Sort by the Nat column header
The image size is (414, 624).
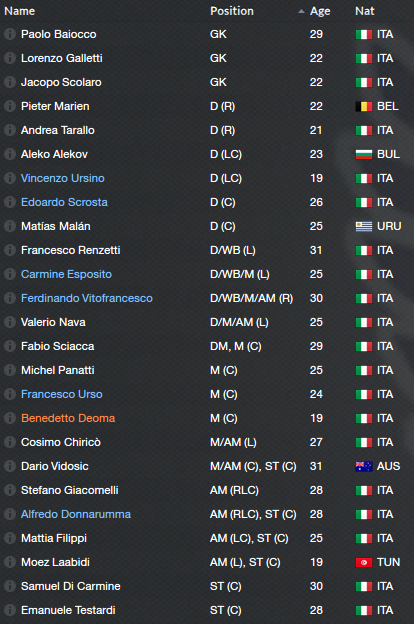365,11
